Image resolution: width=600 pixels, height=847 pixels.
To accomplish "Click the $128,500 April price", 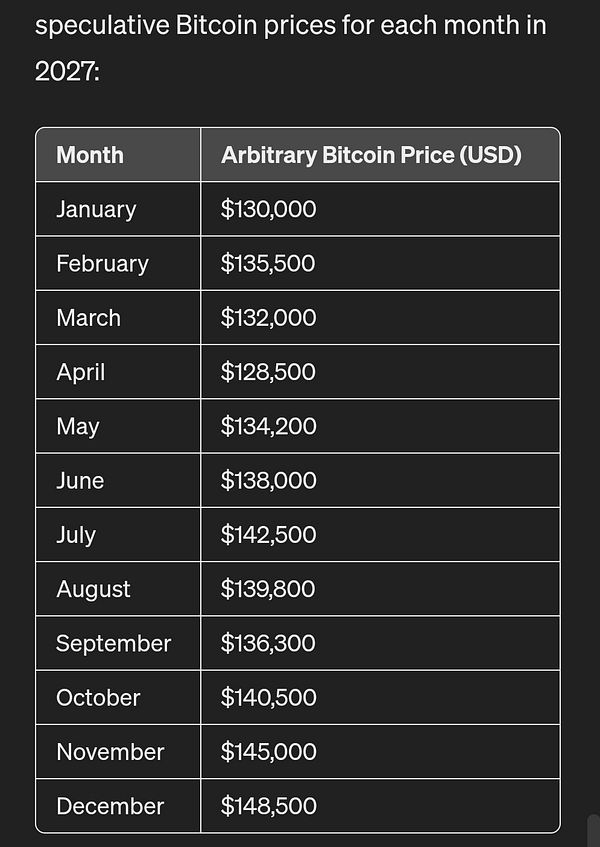I will pos(268,372).
